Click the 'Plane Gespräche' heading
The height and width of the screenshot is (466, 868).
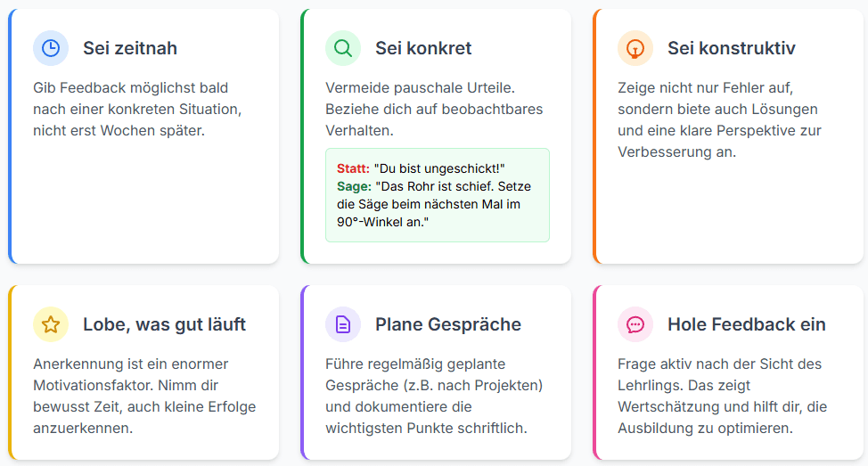(448, 324)
